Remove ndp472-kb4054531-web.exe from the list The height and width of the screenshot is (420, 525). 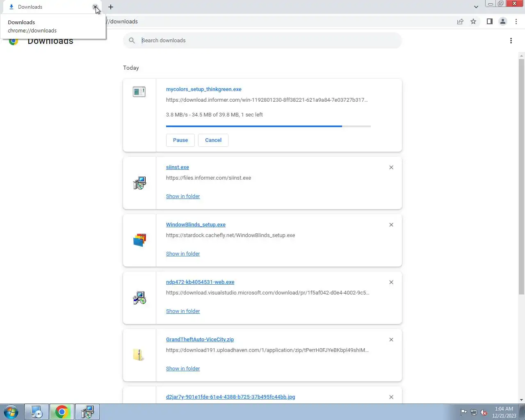pos(391,282)
